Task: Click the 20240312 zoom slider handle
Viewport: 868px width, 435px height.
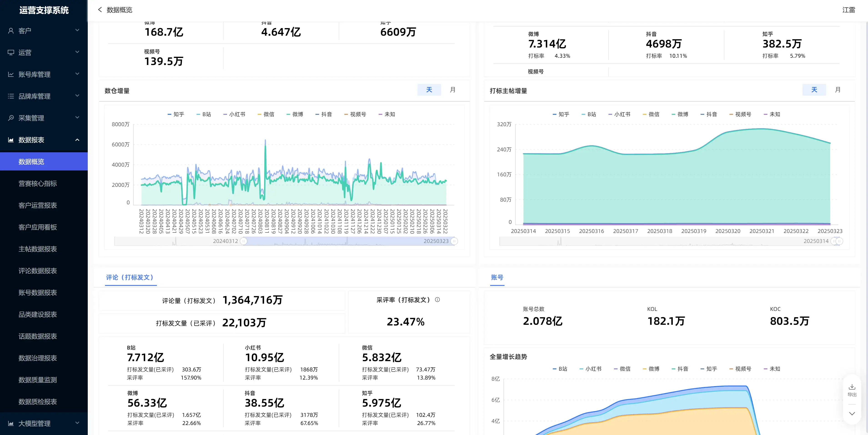Action: (244, 241)
